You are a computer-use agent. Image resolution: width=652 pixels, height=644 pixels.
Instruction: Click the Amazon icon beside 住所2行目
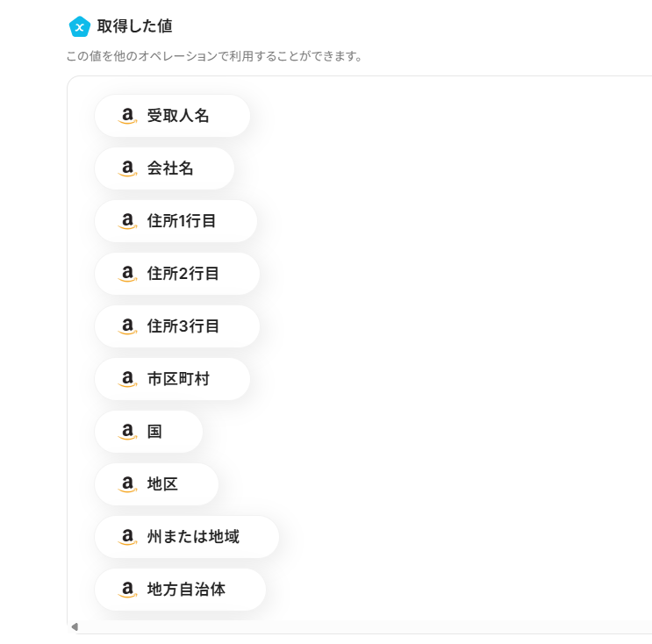[127, 274]
